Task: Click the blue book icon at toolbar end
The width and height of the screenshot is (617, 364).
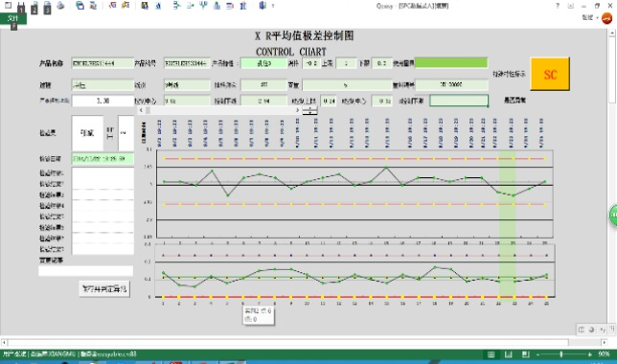Action: 263,6
